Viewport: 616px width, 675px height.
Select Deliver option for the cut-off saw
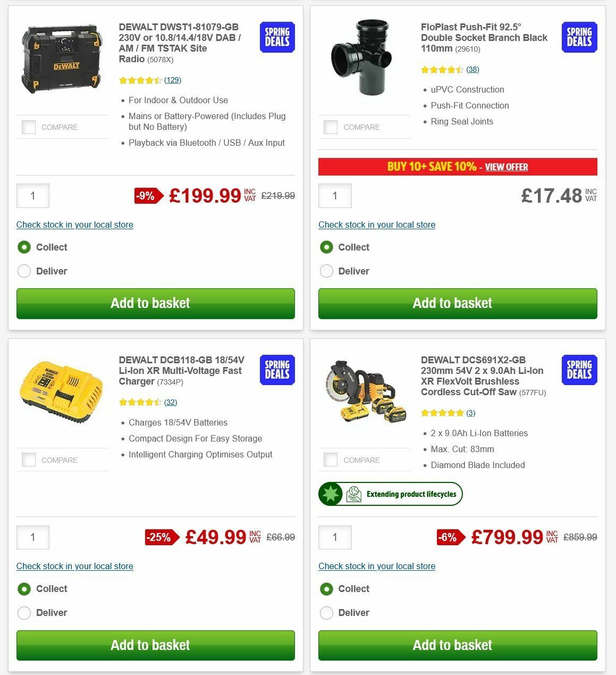tap(326, 613)
